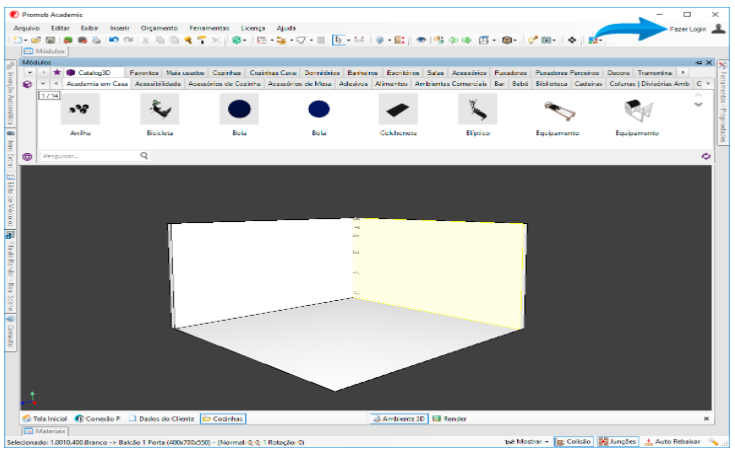Toggle the Colisão option in status bar

click(x=574, y=441)
